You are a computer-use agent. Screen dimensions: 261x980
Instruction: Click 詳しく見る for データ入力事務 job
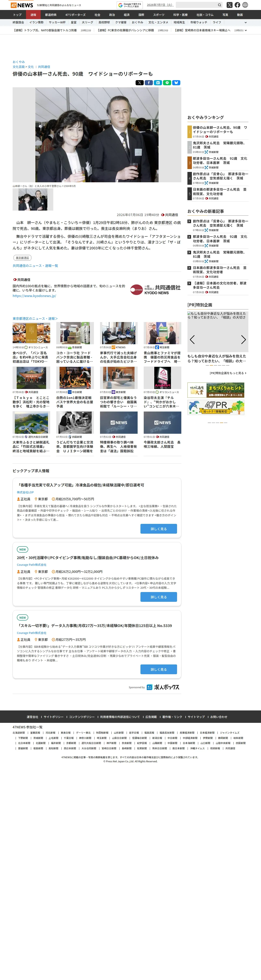click(158, 669)
